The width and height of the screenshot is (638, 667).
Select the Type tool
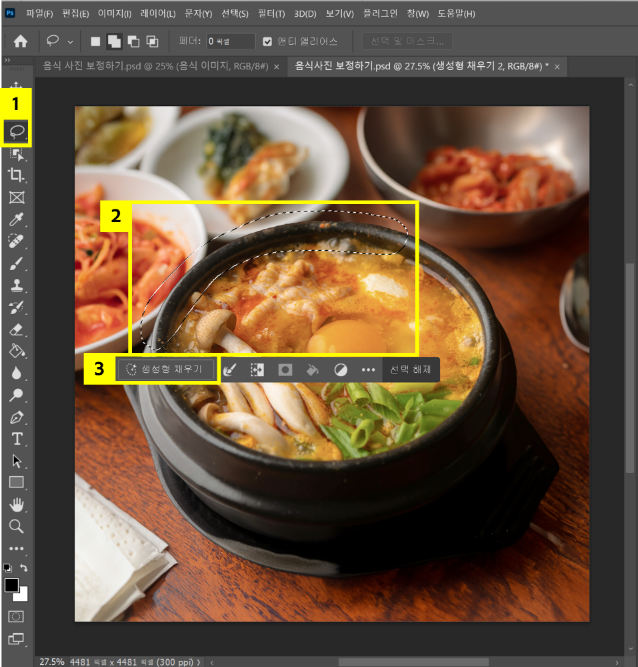[17, 439]
